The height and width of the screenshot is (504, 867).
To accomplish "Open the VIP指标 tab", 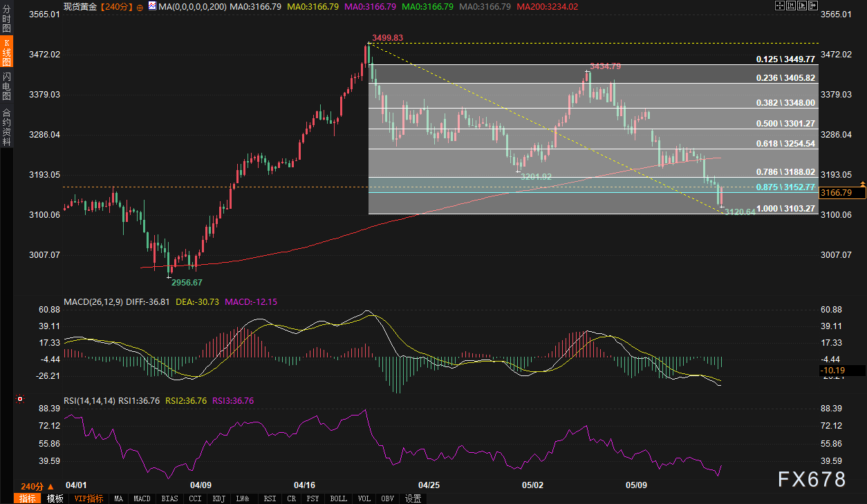I will (88, 498).
